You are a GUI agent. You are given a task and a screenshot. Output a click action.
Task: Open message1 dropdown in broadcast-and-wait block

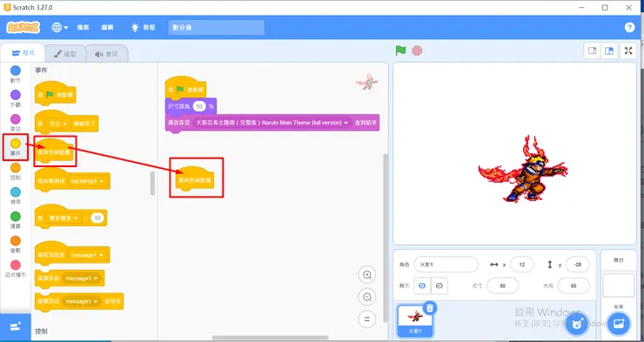[81, 301]
